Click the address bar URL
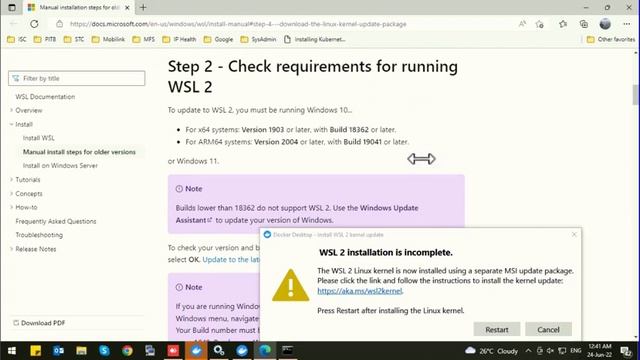 pyautogui.click(x=238, y=24)
